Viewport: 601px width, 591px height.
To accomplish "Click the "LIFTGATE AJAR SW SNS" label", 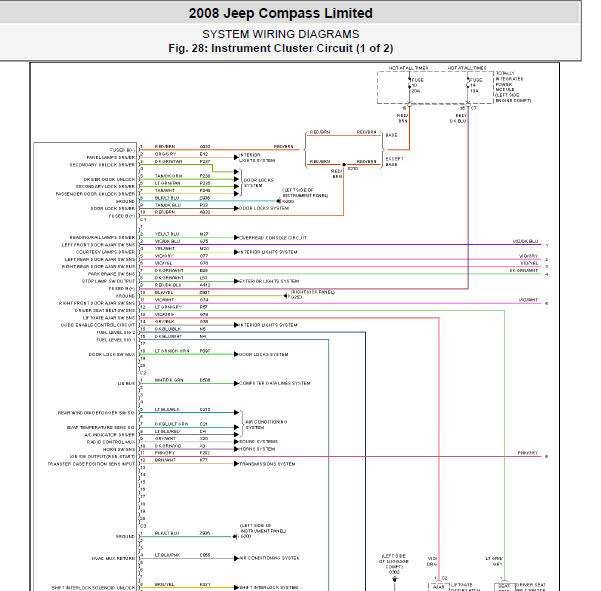I will point(109,318).
